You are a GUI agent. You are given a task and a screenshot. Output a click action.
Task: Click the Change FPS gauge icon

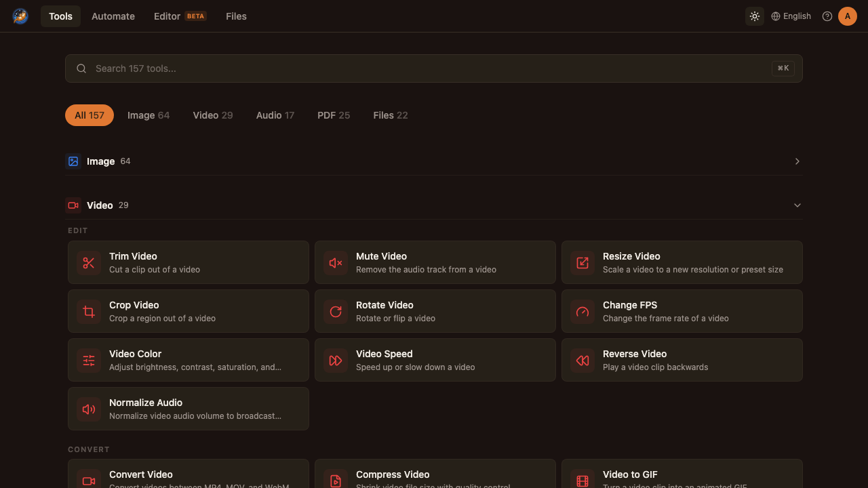click(583, 311)
